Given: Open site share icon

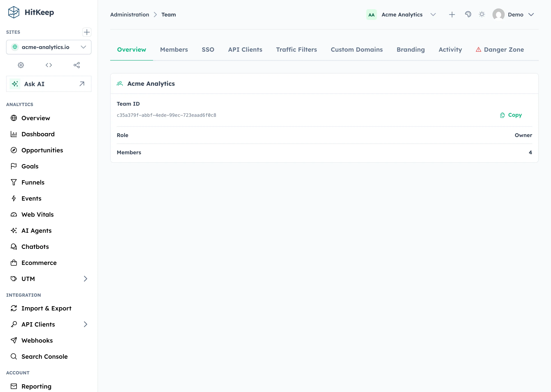Looking at the screenshot, I should click(77, 65).
